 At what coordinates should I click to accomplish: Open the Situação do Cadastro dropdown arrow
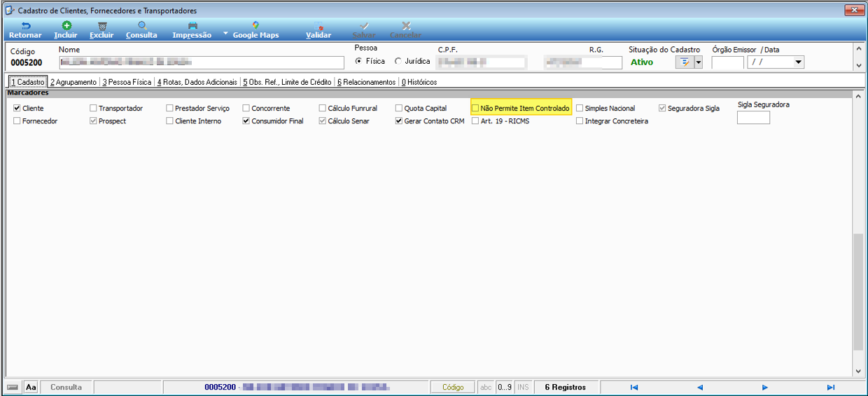698,62
